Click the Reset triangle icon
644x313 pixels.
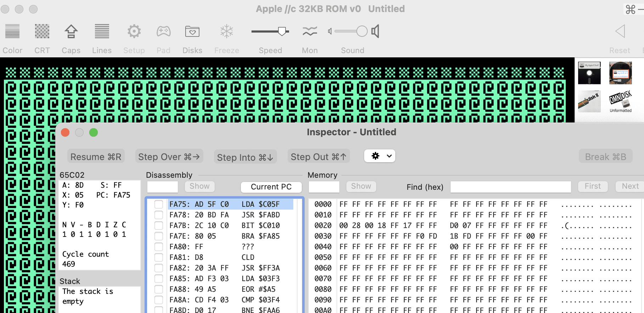pos(620,32)
